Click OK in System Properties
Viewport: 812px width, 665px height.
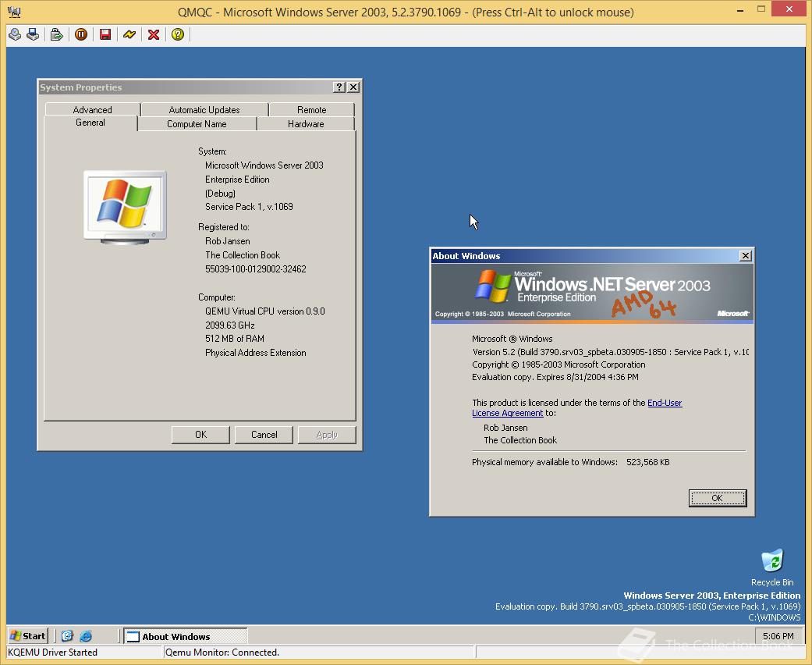[x=200, y=435]
